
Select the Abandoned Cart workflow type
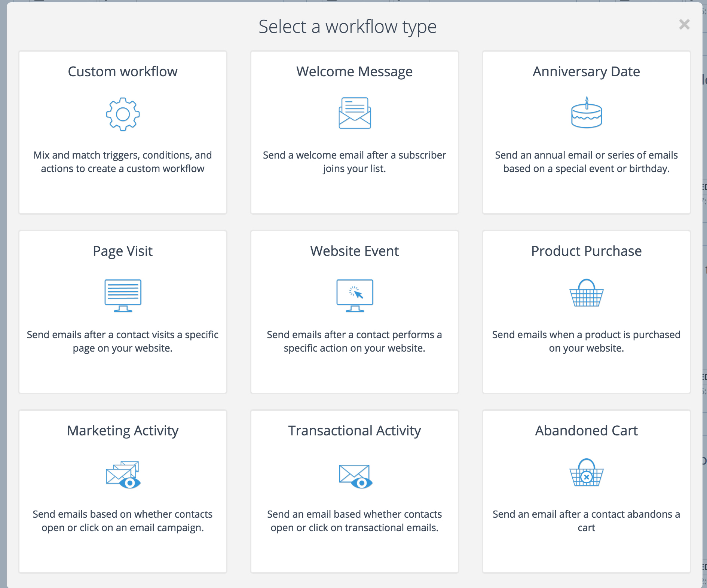[x=586, y=491]
